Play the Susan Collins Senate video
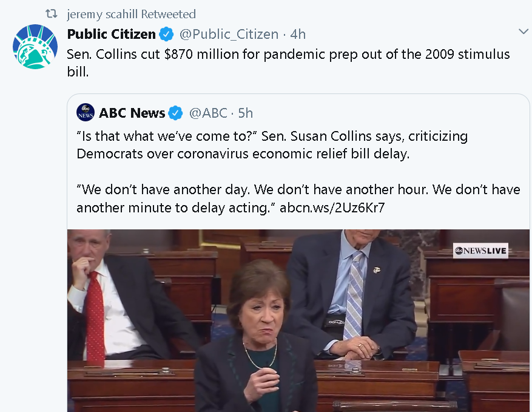The image size is (532, 412). pos(298,321)
